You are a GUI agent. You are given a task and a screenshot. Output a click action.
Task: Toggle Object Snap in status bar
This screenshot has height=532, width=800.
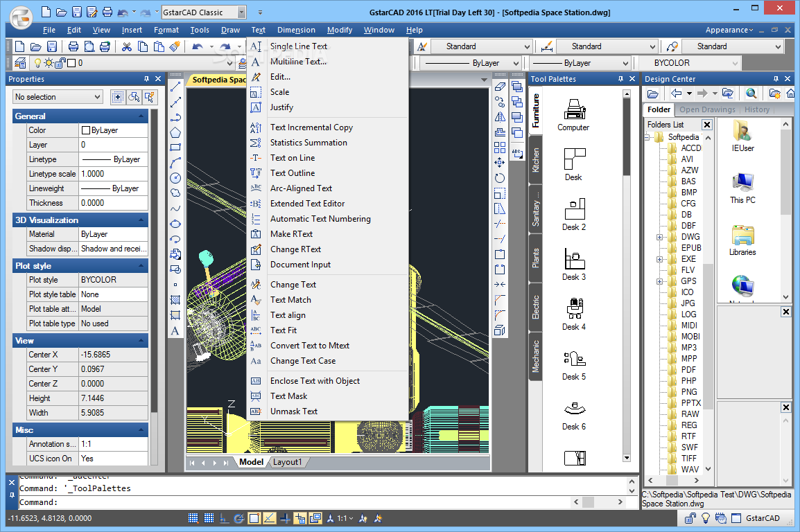click(254, 518)
